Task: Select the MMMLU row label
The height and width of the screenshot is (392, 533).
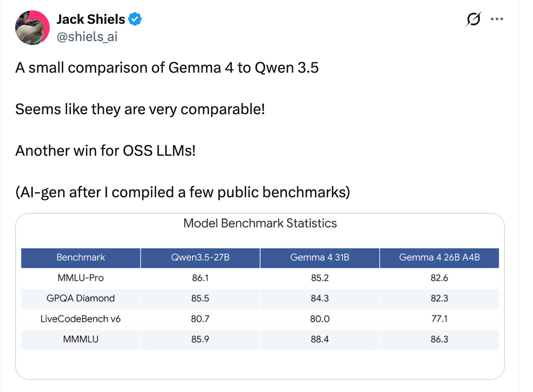Action: (x=80, y=340)
